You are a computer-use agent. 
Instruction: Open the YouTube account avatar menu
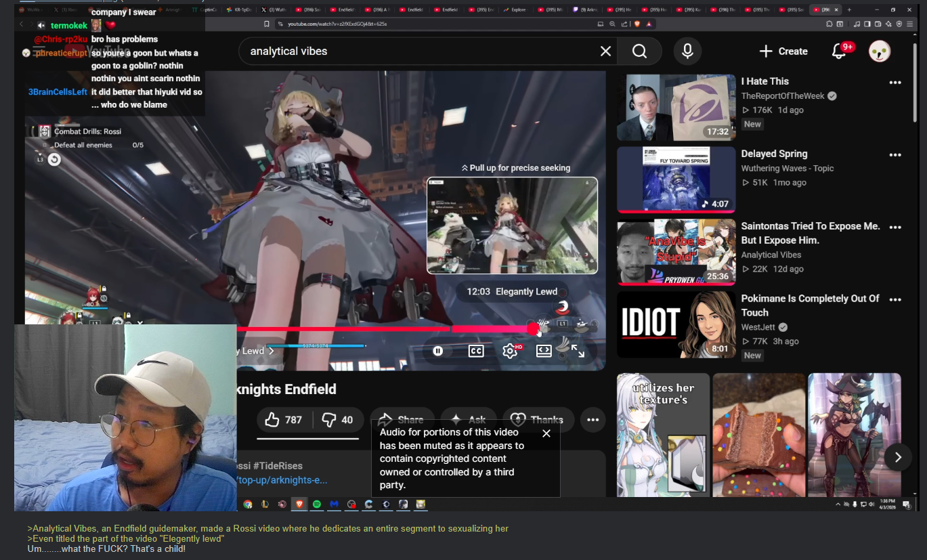pyautogui.click(x=880, y=51)
